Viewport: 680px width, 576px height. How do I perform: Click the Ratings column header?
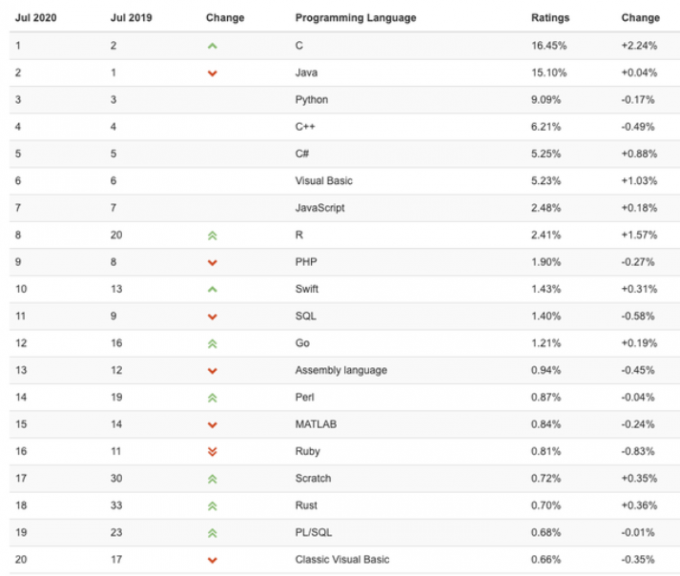(550, 18)
